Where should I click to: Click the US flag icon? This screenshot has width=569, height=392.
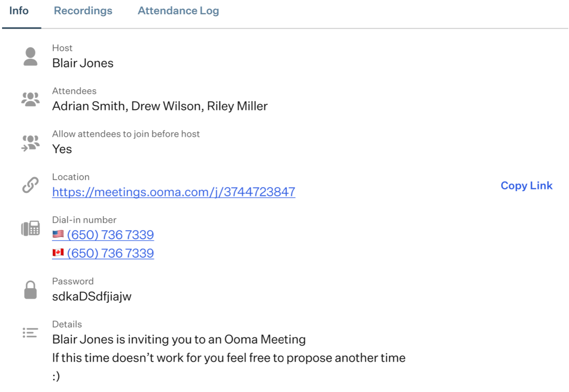(58, 234)
